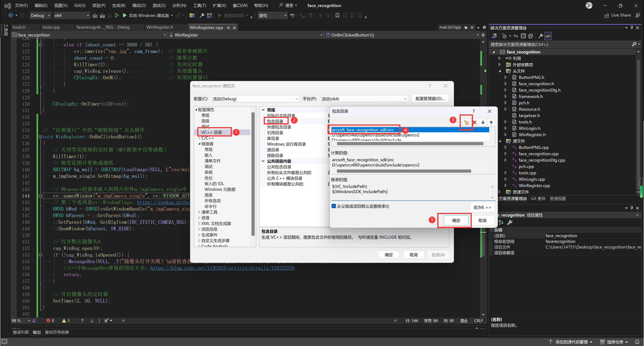The height and width of the screenshot is (346, 644).
Task: Switch to the tools.cpp tab
Action: pyautogui.click(x=51, y=27)
